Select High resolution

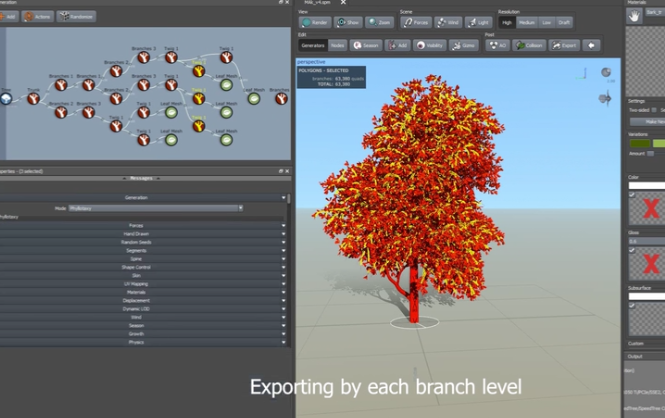pos(507,22)
